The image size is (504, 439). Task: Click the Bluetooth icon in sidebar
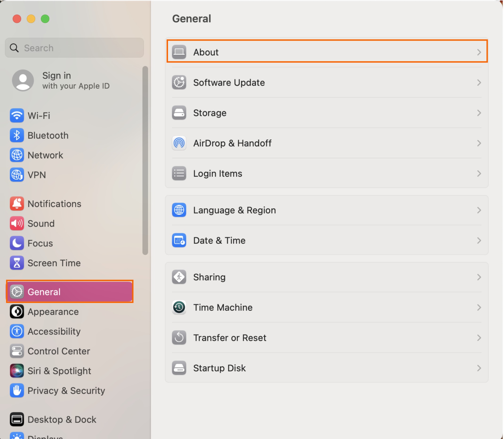click(x=17, y=135)
